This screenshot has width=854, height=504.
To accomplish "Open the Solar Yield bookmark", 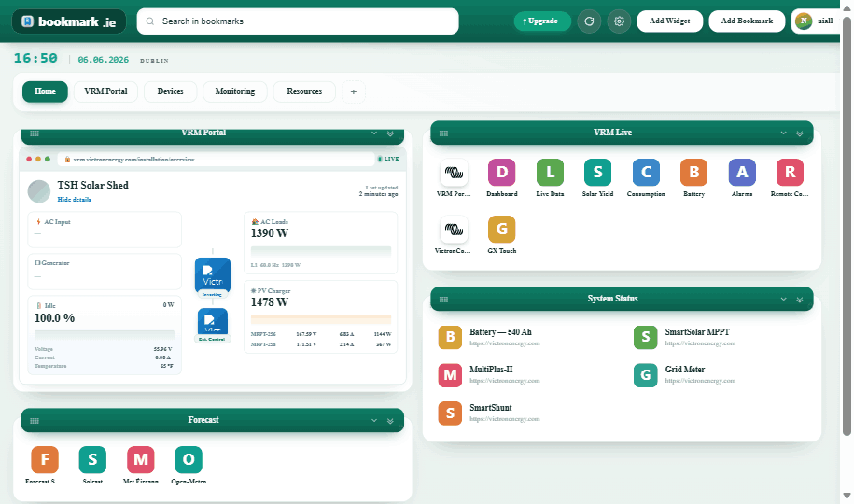I will (x=597, y=172).
